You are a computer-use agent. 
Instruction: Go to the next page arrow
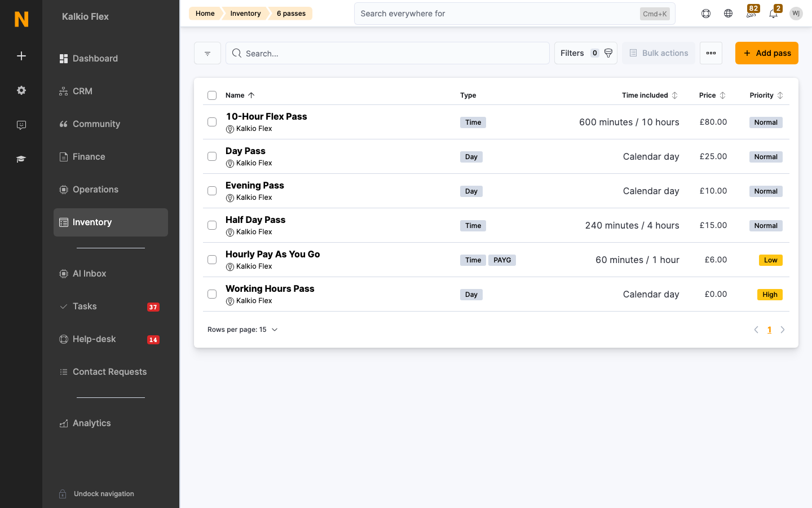point(783,330)
